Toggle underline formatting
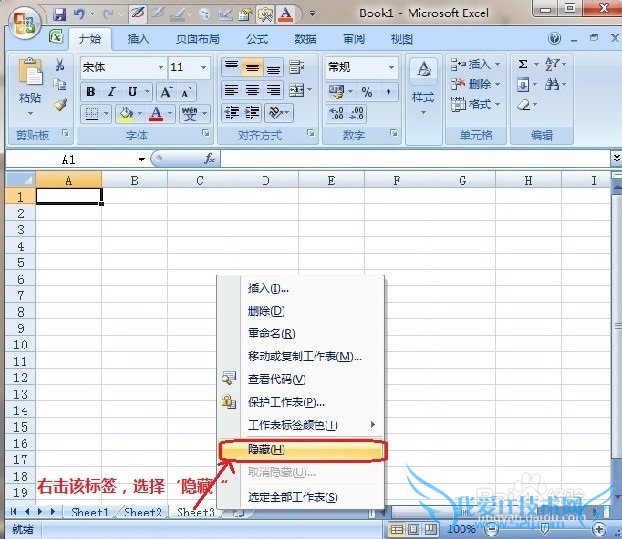Viewport: 622px width, 539px height. pyautogui.click(x=132, y=92)
